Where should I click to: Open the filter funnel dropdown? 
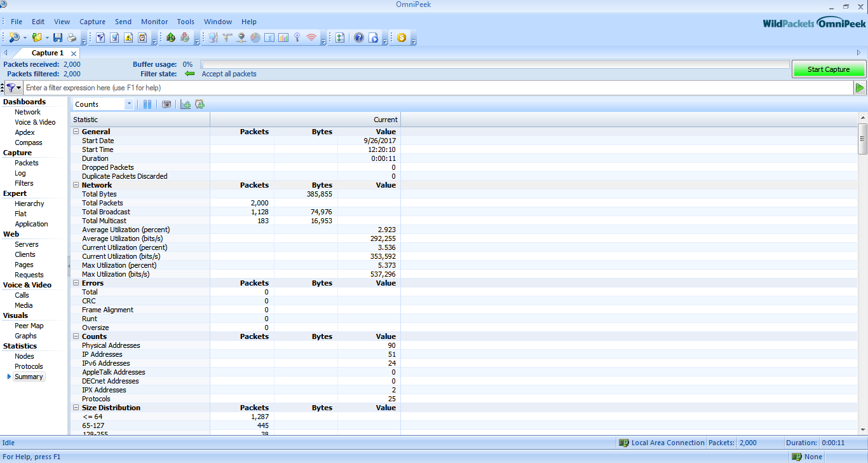pos(13,88)
